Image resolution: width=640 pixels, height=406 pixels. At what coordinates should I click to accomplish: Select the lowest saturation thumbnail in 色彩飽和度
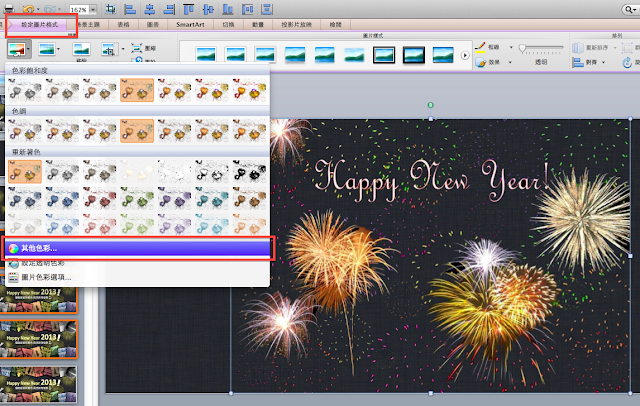24,90
